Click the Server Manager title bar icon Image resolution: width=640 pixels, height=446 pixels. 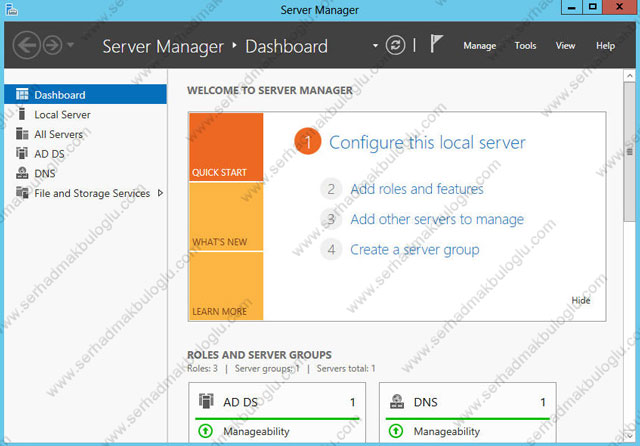click(11, 9)
